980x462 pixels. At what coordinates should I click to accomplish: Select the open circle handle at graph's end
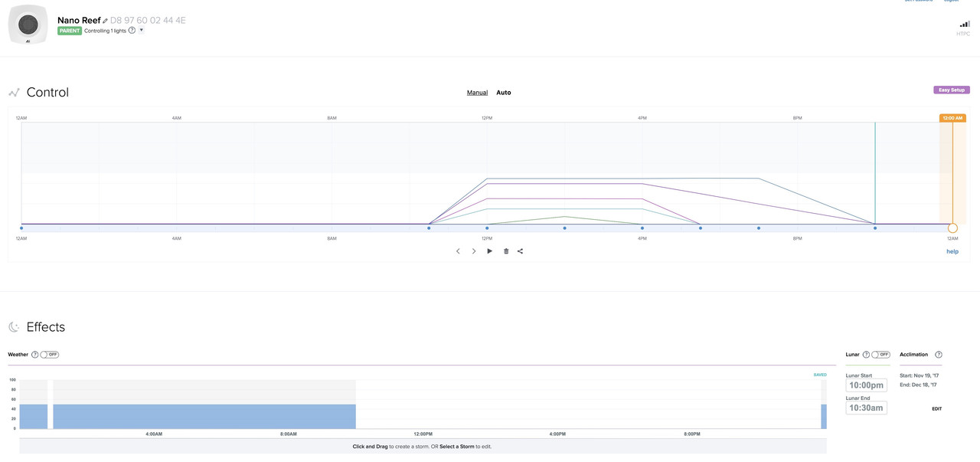point(952,228)
